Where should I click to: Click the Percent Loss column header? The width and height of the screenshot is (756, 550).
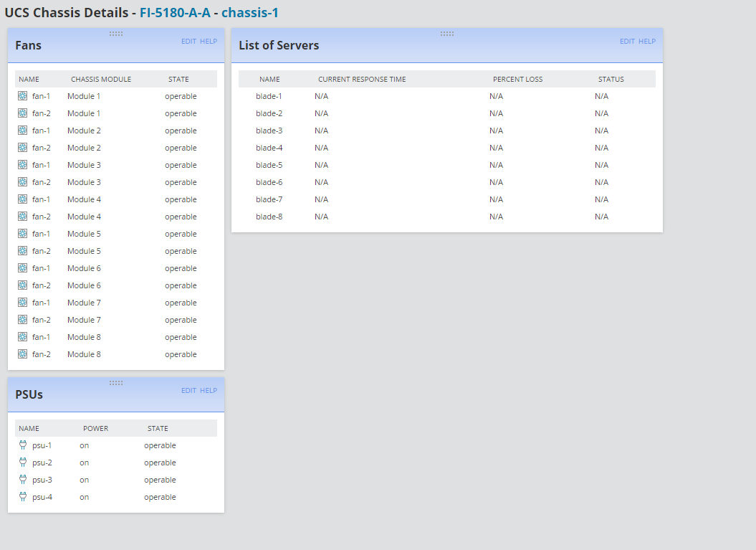(517, 79)
